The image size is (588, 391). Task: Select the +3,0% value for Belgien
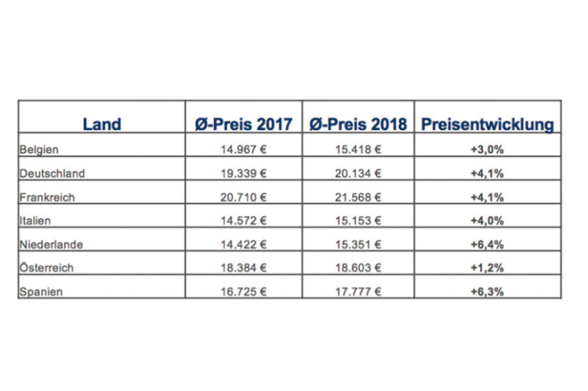click(x=488, y=150)
